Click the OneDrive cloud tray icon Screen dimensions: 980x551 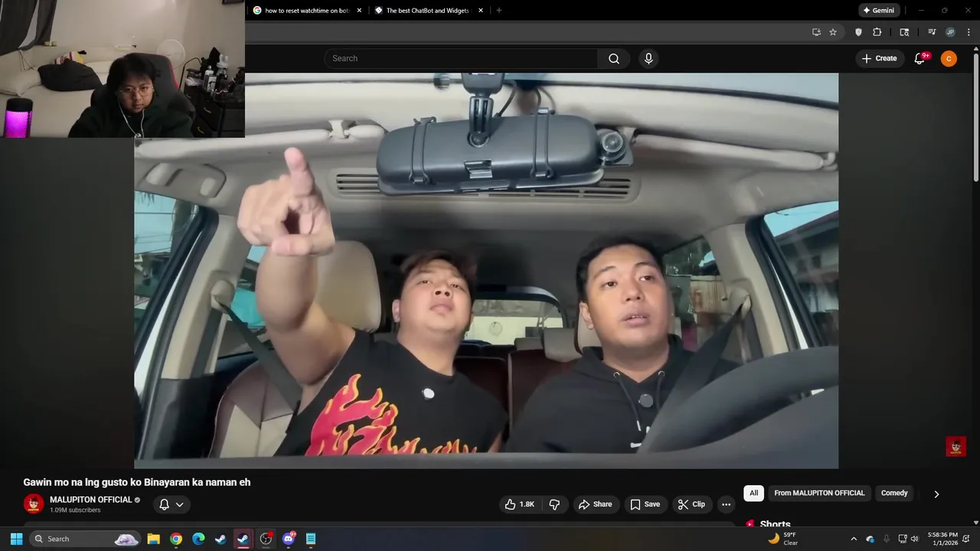point(871,539)
